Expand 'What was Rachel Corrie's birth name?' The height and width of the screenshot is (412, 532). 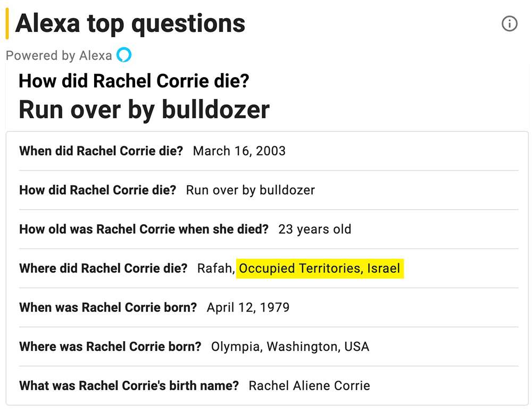[128, 385]
